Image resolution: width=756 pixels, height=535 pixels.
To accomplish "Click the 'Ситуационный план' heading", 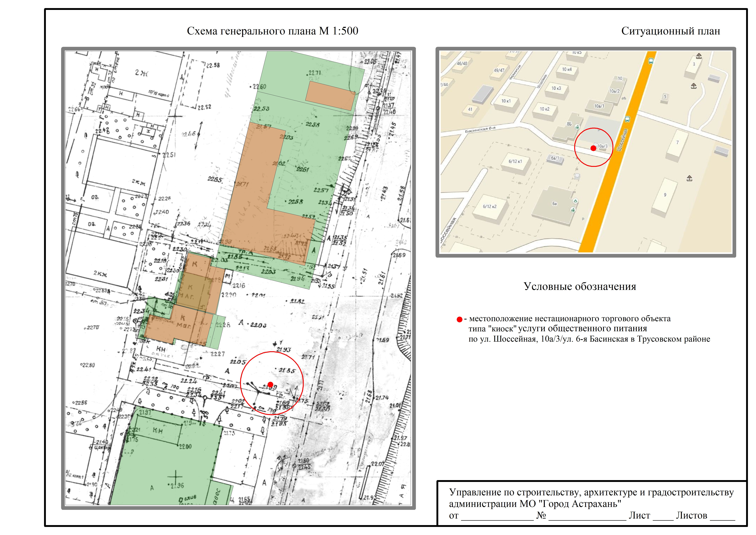I will [670, 31].
